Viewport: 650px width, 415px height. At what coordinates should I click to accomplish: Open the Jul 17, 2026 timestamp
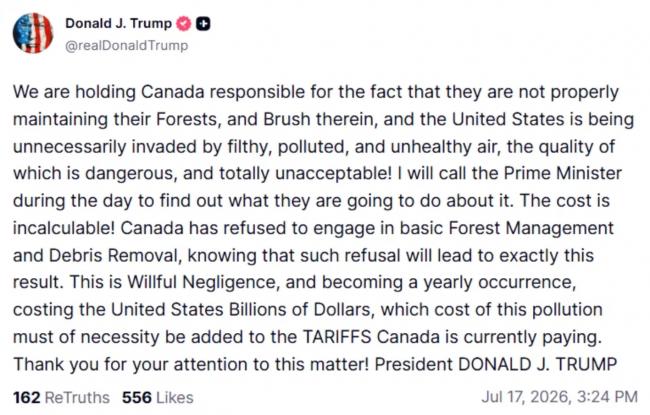559,397
